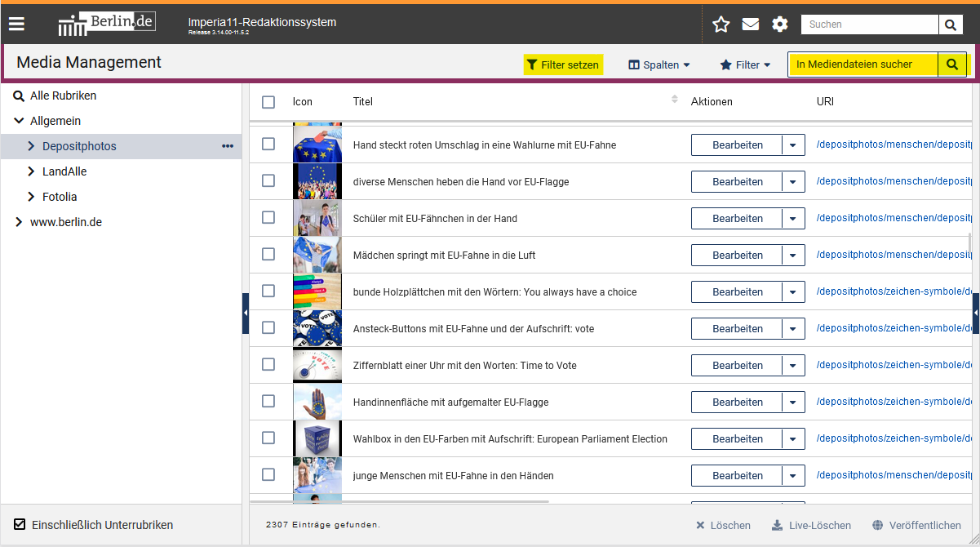The height and width of the screenshot is (547, 980).
Task: Open the Spalten columns dropdown
Action: click(x=659, y=64)
